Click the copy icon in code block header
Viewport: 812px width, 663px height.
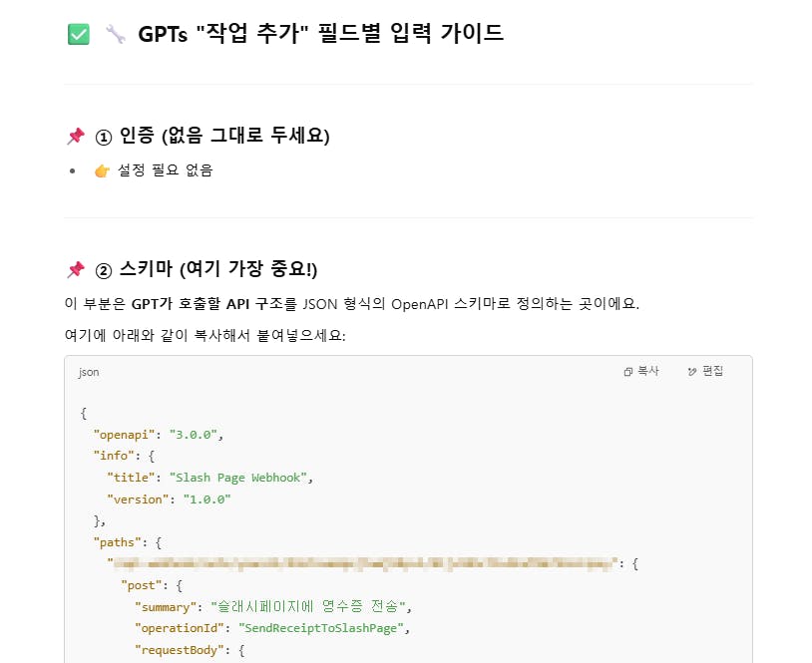point(628,372)
